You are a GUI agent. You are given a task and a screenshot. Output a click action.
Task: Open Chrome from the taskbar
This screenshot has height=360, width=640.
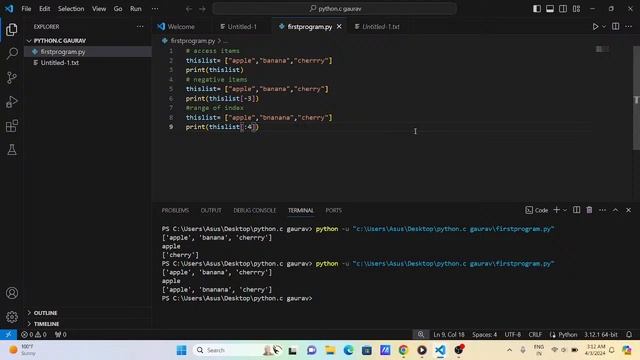[x=403, y=350]
